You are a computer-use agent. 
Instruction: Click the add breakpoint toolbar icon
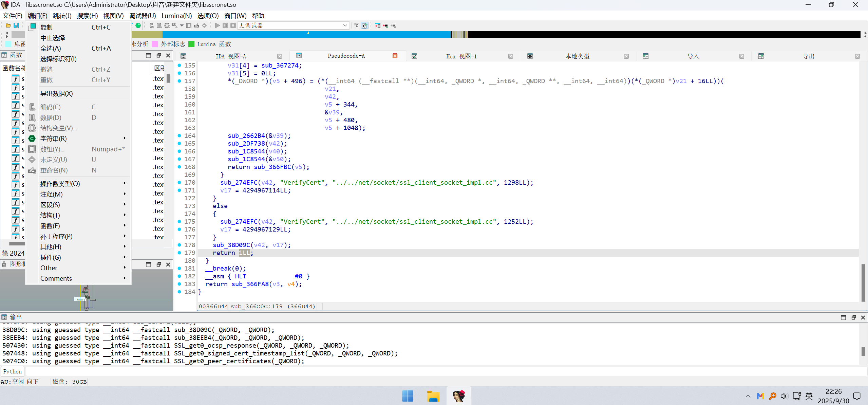[385, 25]
